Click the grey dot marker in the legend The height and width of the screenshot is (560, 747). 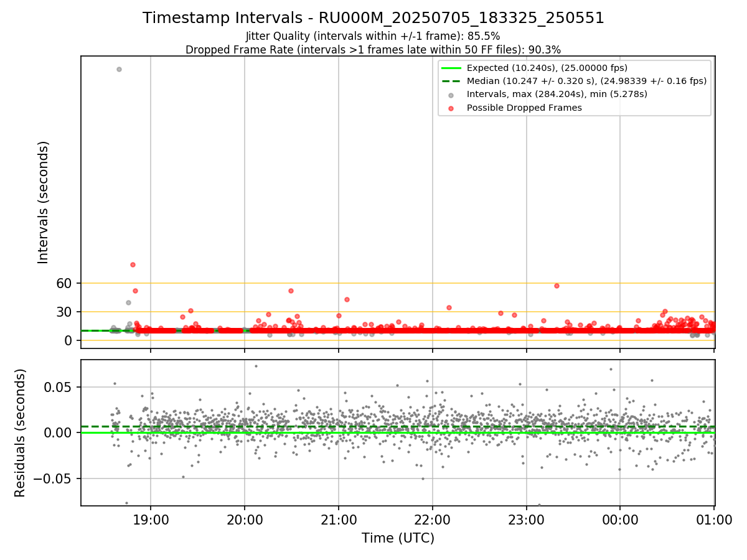451,95
